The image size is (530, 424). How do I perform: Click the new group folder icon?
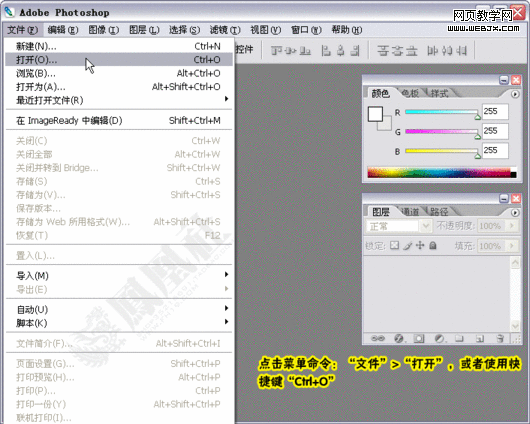[x=459, y=338]
